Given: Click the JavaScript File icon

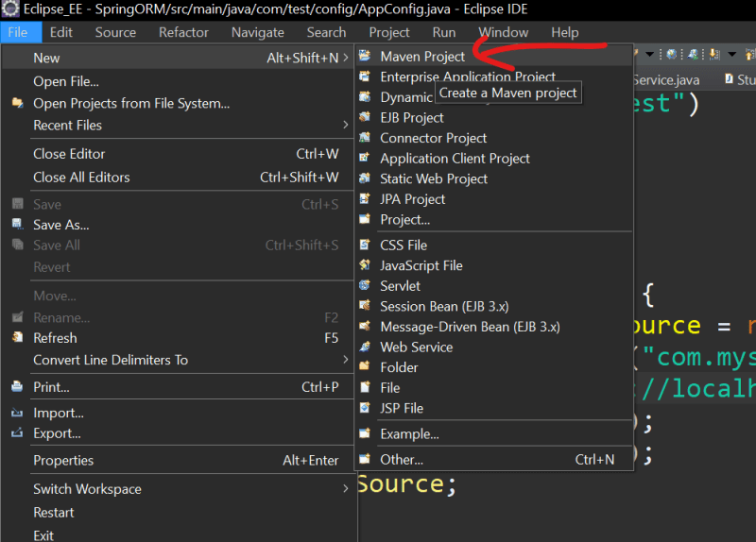Looking at the screenshot, I should coord(365,265).
